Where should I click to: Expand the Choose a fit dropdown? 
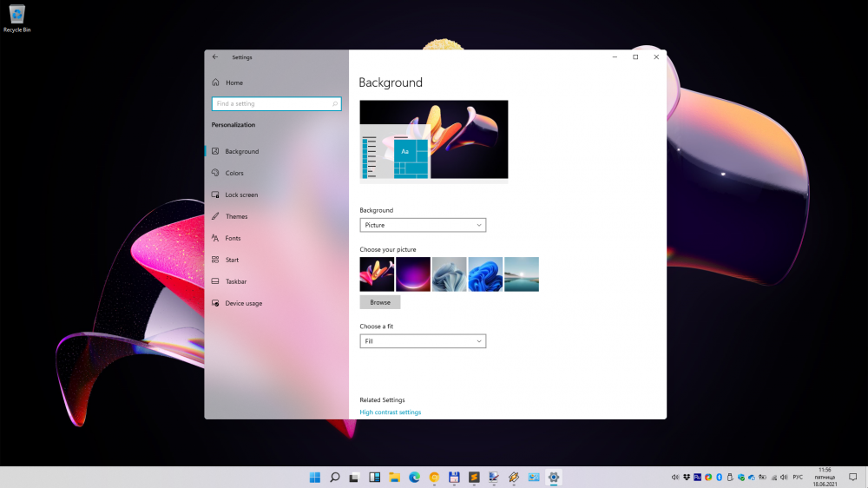(x=423, y=341)
